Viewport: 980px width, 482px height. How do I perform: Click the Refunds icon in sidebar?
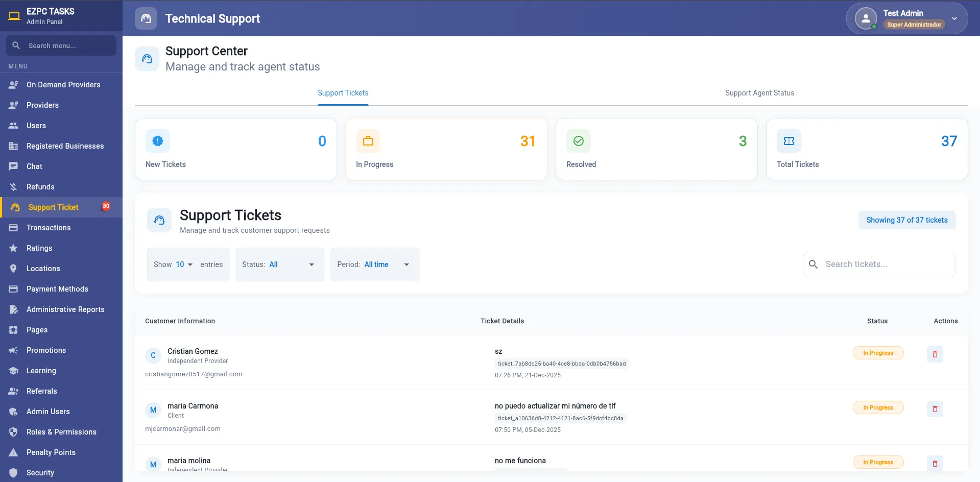pos(14,187)
